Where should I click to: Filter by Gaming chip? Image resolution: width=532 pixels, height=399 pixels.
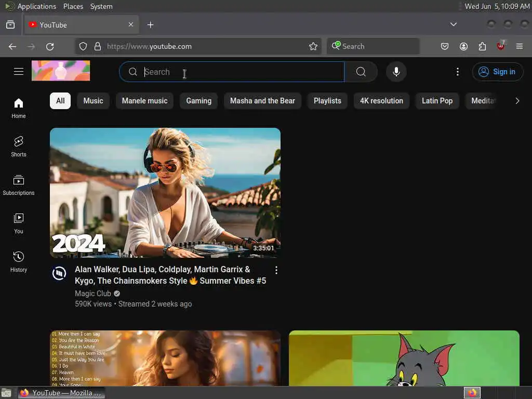(199, 101)
